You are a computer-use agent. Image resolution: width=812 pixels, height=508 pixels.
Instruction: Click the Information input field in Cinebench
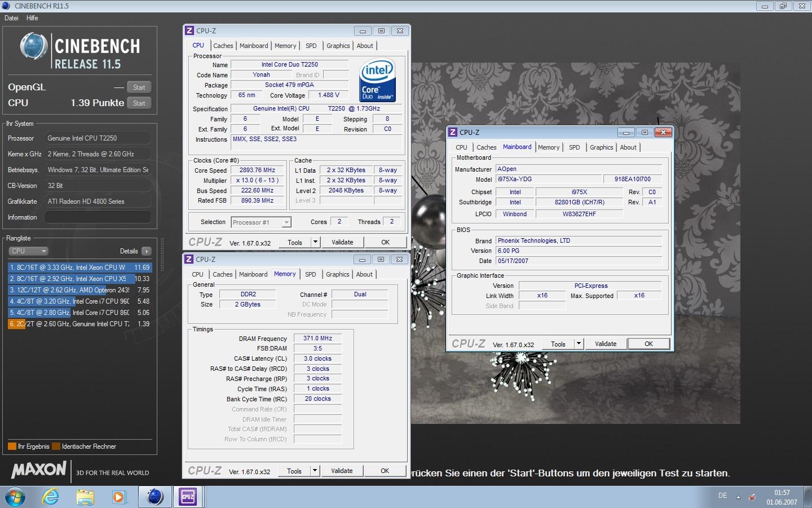tap(98, 217)
